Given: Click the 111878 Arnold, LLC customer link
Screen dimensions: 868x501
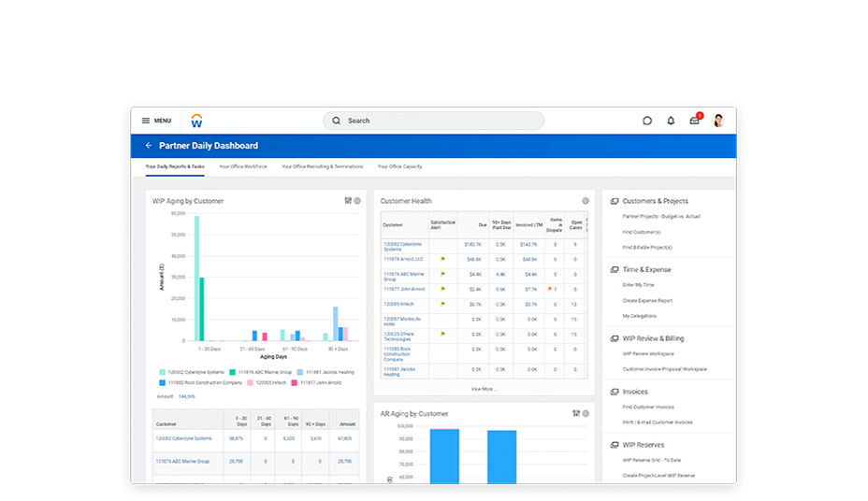Looking at the screenshot, I should coord(403,259).
